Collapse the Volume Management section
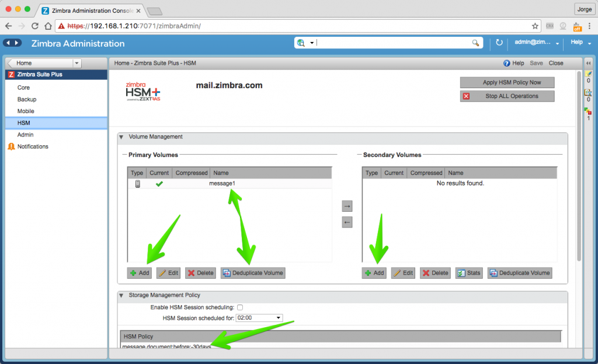598x364 pixels. [121, 137]
